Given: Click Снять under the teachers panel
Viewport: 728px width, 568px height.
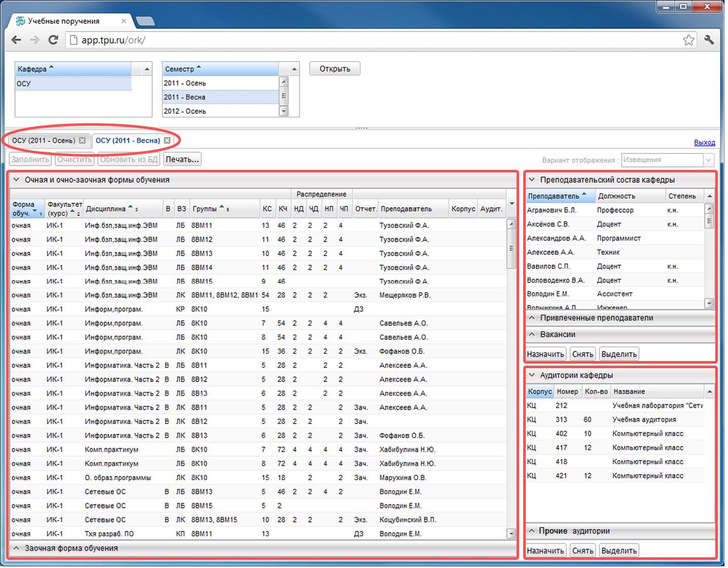Looking at the screenshot, I should pyautogui.click(x=583, y=354).
